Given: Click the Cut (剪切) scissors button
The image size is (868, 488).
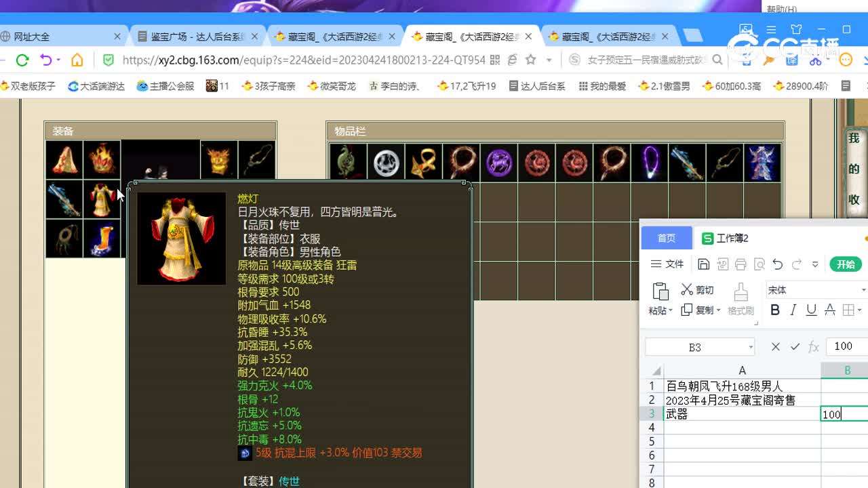Looking at the screenshot, I should [x=697, y=289].
